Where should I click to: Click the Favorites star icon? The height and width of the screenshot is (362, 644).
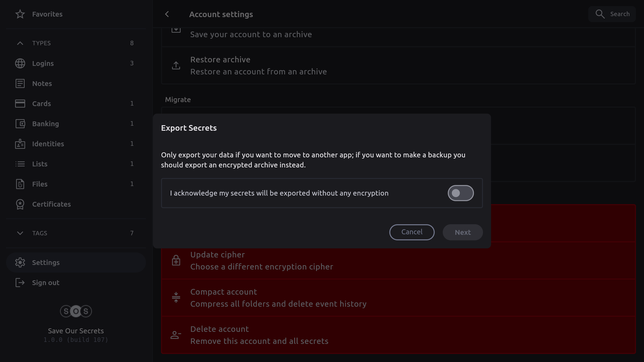coord(20,14)
